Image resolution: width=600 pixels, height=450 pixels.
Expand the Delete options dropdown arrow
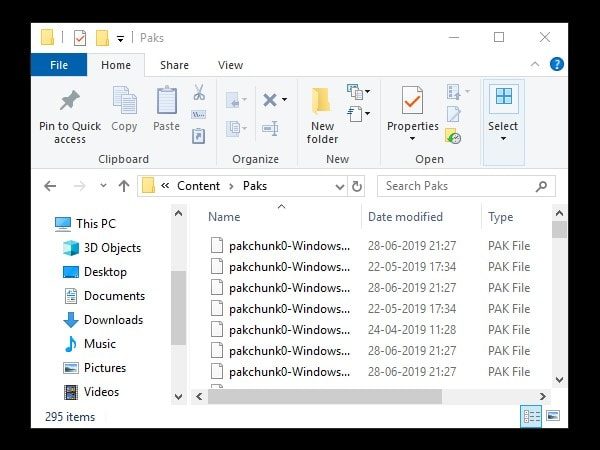284,99
